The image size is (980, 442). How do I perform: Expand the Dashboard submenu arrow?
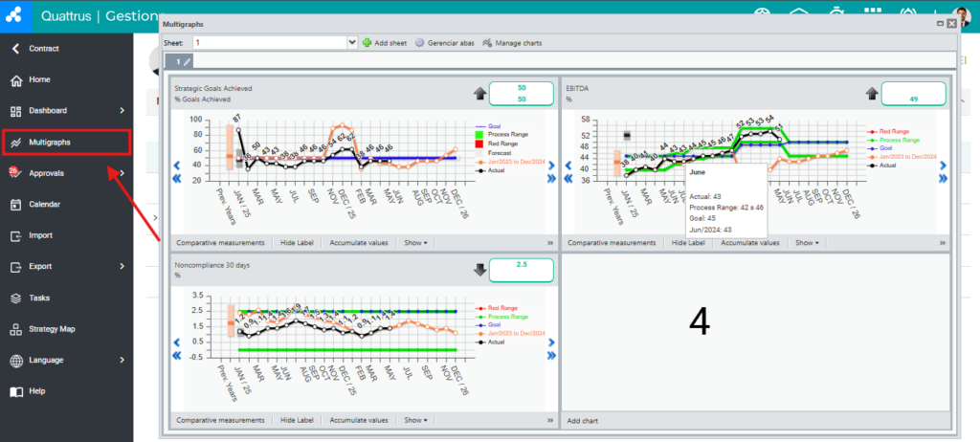122,111
